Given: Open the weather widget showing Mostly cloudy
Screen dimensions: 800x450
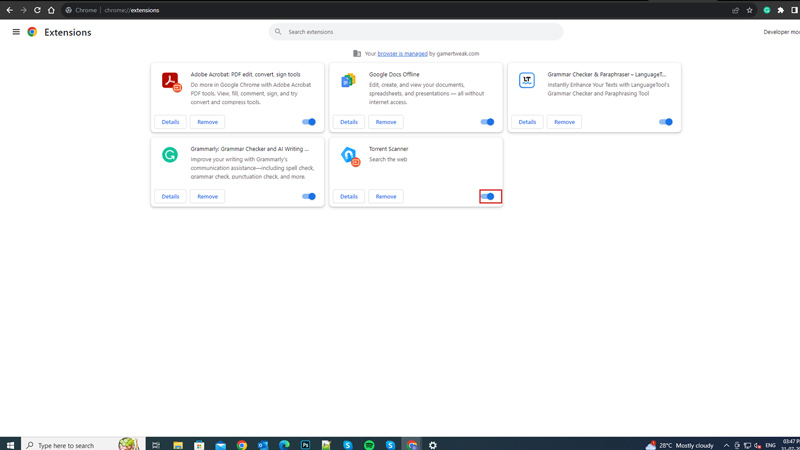Looking at the screenshot, I should pyautogui.click(x=680, y=445).
